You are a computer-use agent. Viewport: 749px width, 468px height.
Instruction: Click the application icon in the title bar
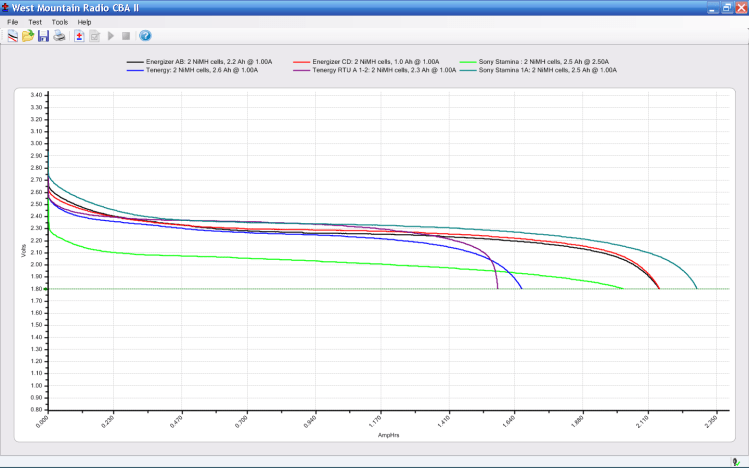(6, 7)
